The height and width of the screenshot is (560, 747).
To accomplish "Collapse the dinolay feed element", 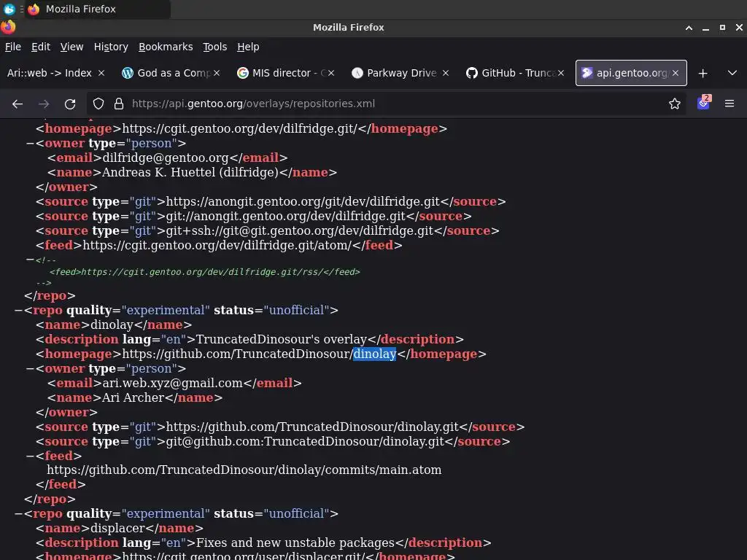I will click(x=30, y=456).
